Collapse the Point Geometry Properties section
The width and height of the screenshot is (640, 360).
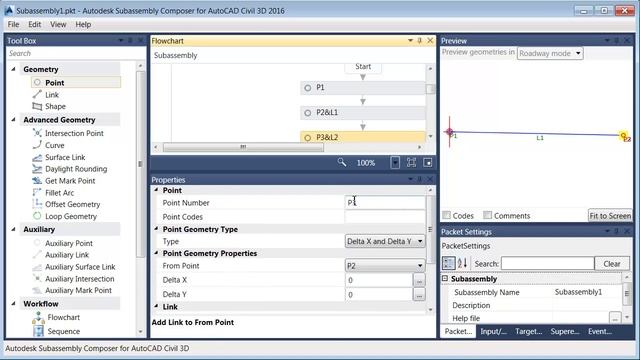pos(156,253)
